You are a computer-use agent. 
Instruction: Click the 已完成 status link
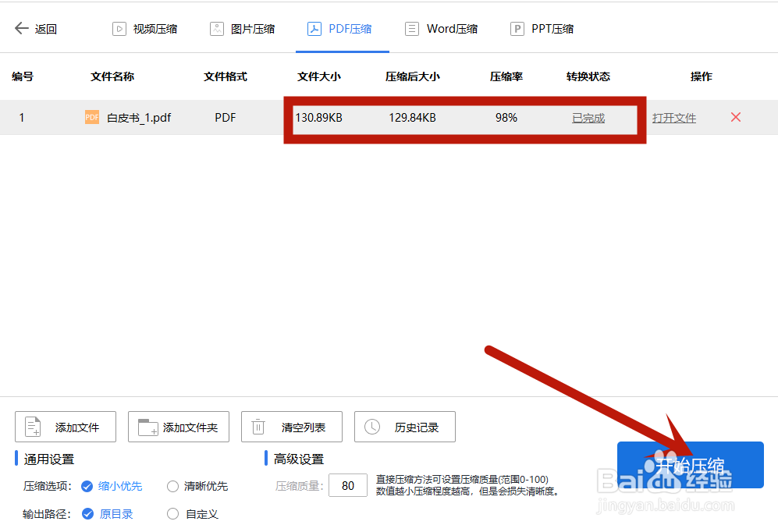point(588,117)
